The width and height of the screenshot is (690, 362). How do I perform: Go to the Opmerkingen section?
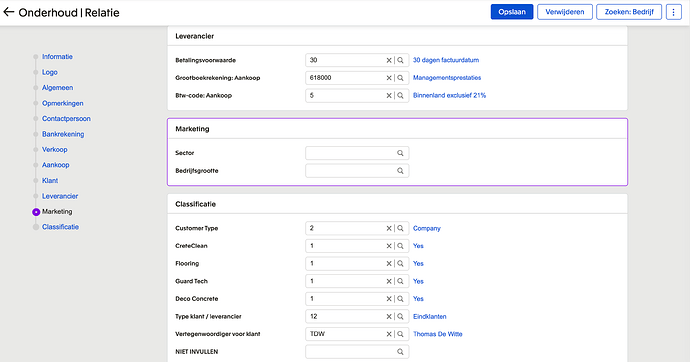pos(62,103)
